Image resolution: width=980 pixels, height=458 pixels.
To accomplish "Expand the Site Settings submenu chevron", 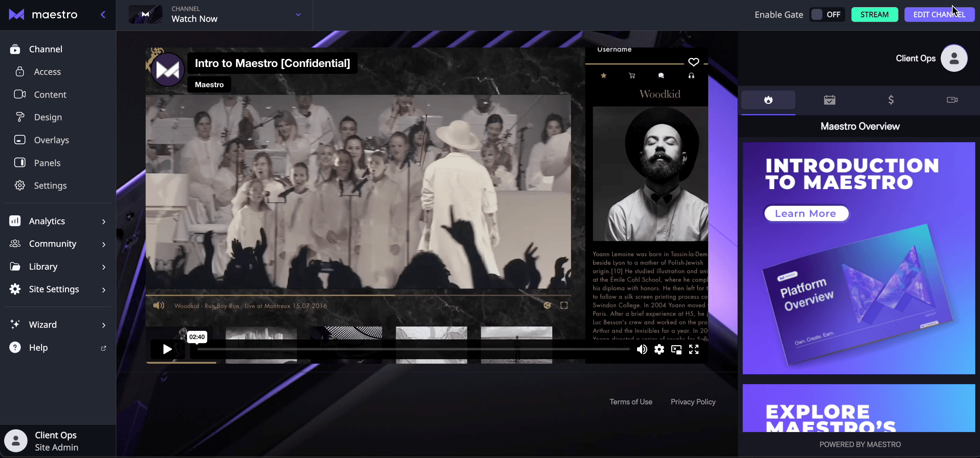I will coord(104,290).
